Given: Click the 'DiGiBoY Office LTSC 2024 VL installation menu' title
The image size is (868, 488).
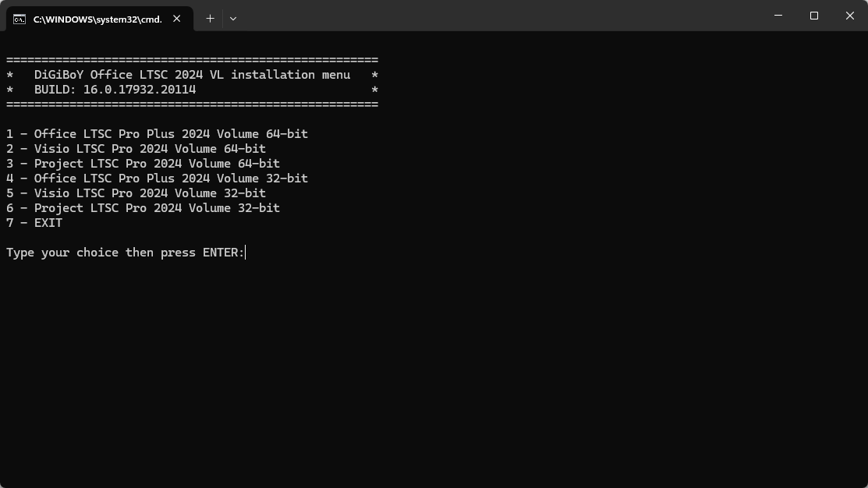Looking at the screenshot, I should [x=192, y=75].
